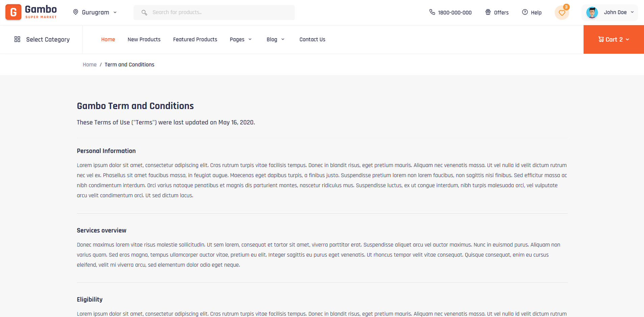Click the phone icon beside 1800-000-000

(x=432, y=12)
